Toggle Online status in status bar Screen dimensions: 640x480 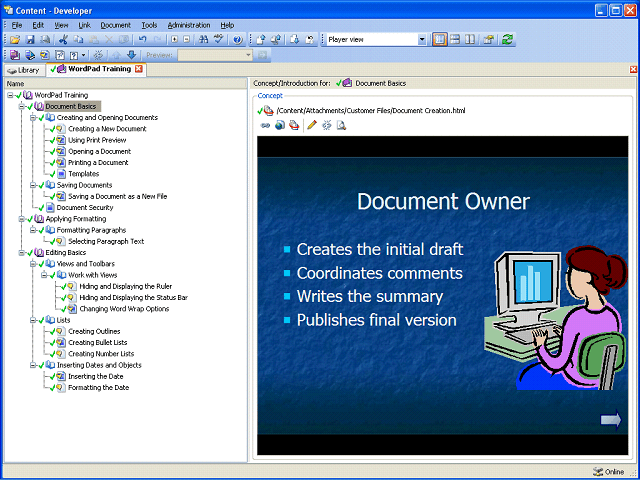click(609, 471)
